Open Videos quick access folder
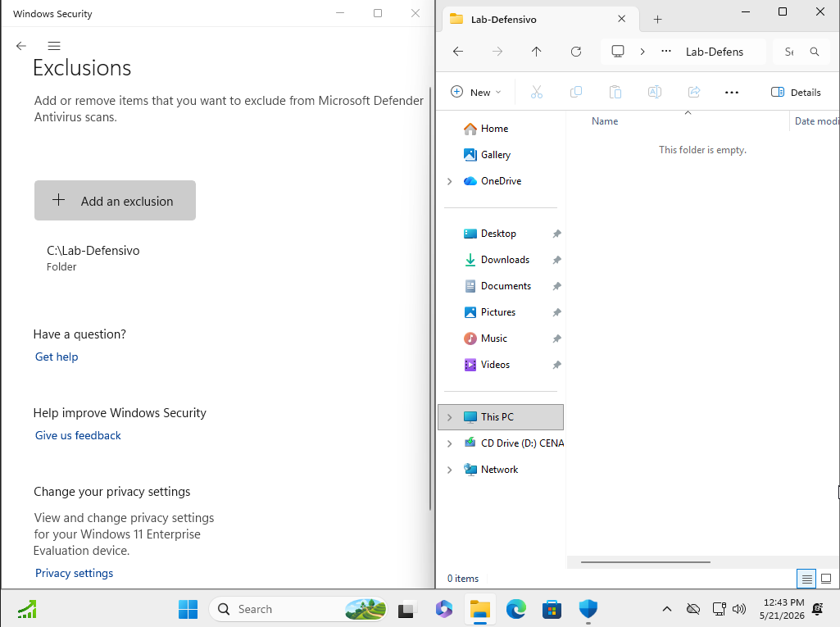 (495, 365)
